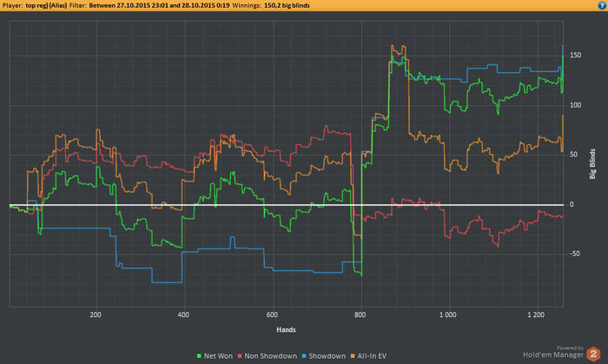The image size is (608, 364).
Task: Click the 150 big blinds axis label
Action: [575, 56]
